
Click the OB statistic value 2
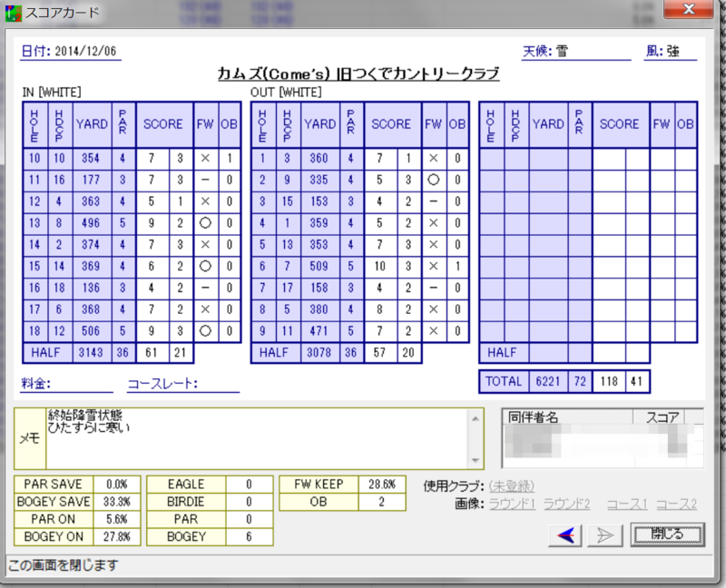coord(382,502)
